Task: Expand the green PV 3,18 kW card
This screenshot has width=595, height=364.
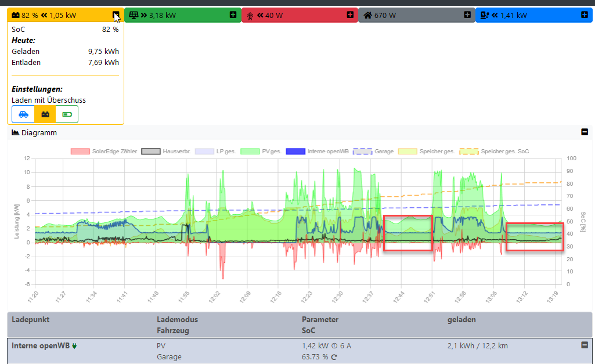Action: 233,15
